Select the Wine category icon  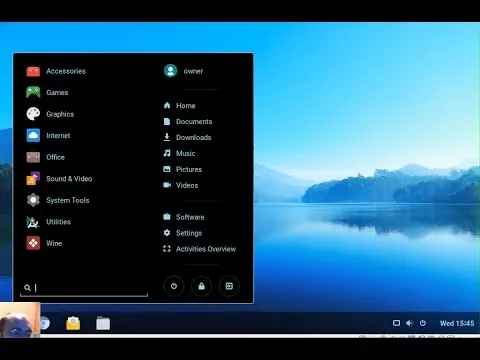[33, 243]
